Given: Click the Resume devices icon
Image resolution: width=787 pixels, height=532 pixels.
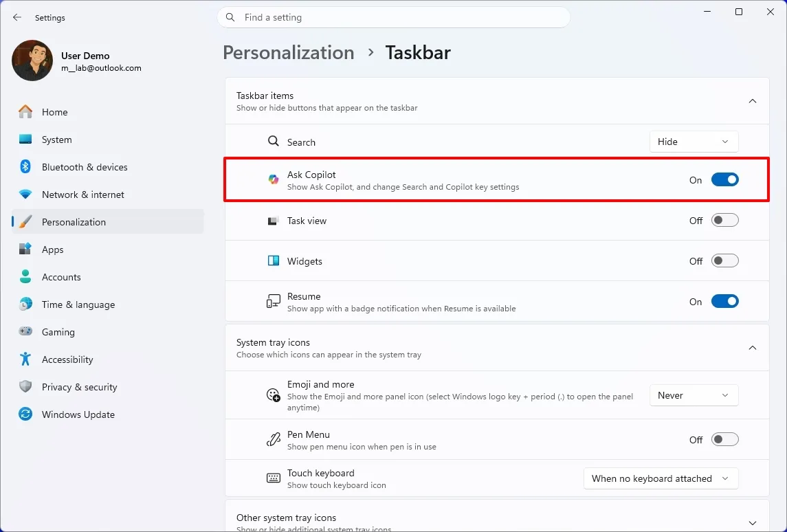Looking at the screenshot, I should click(273, 302).
